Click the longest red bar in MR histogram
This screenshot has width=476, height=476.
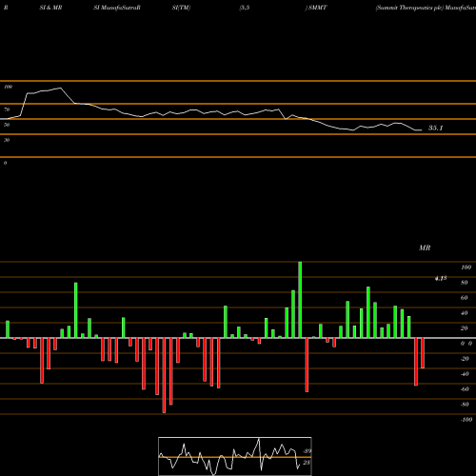[164, 375]
